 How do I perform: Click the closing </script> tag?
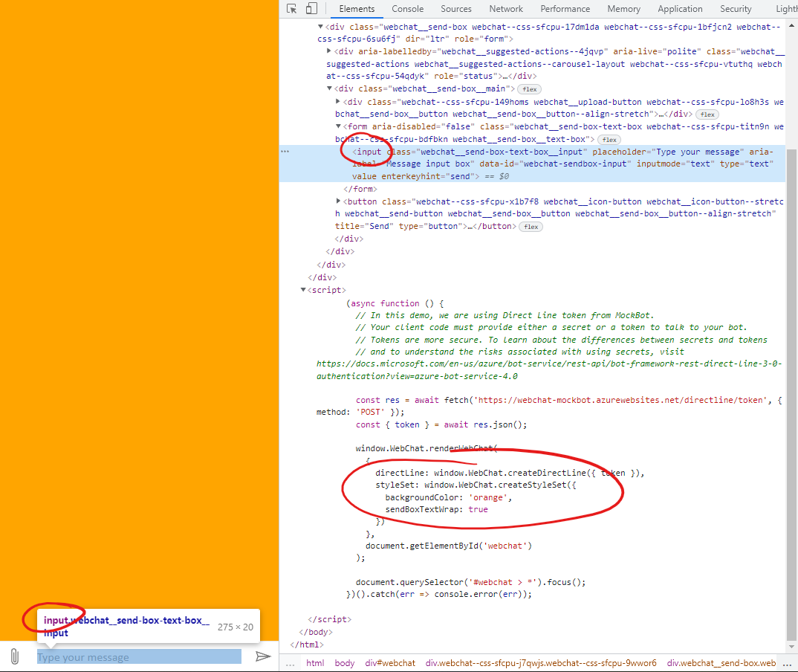point(329,619)
